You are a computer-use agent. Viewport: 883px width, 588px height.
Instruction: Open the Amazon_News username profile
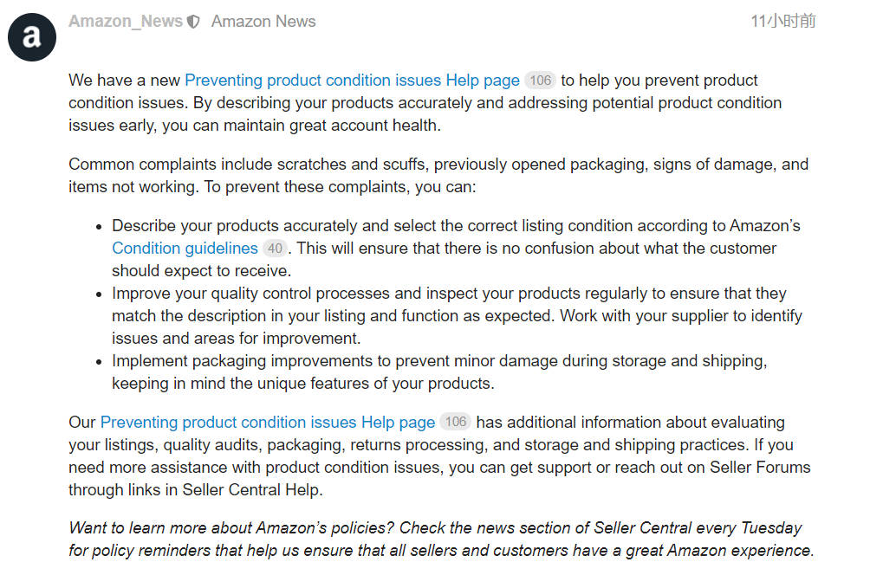(126, 22)
